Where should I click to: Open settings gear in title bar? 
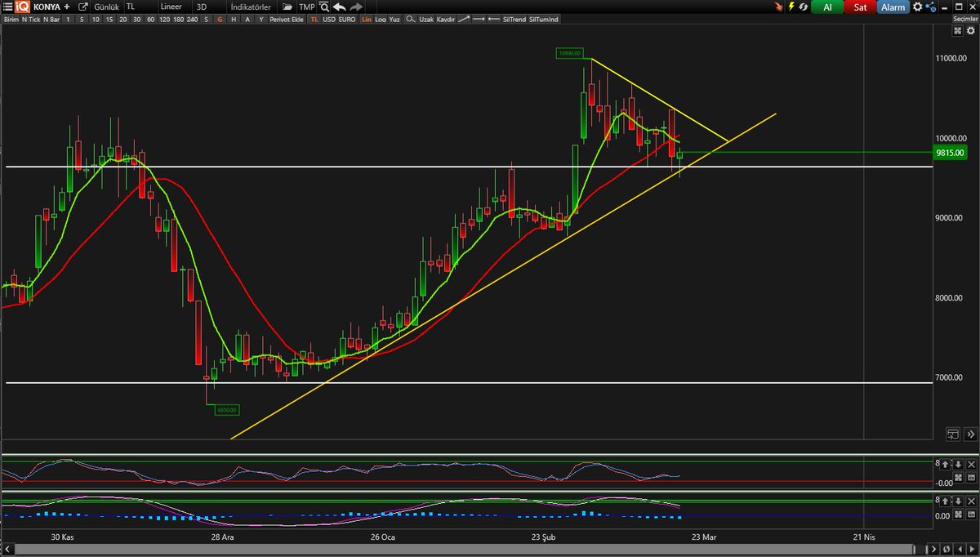pos(917,7)
